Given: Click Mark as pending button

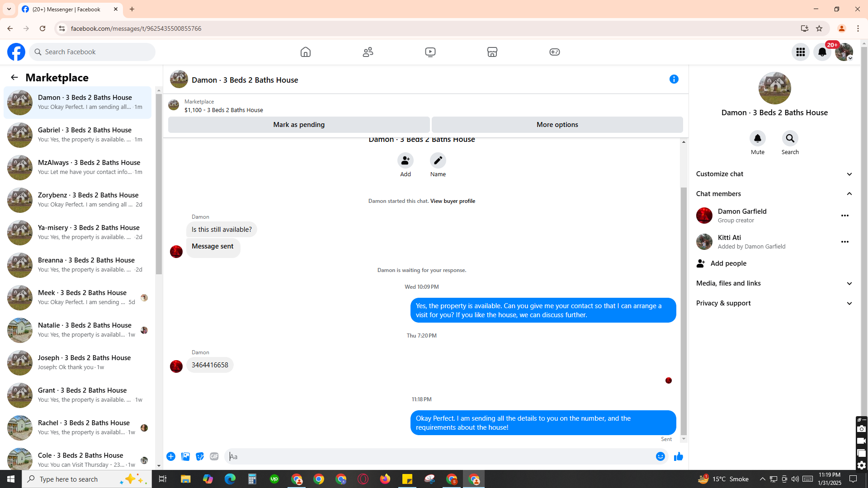Looking at the screenshot, I should click(299, 125).
